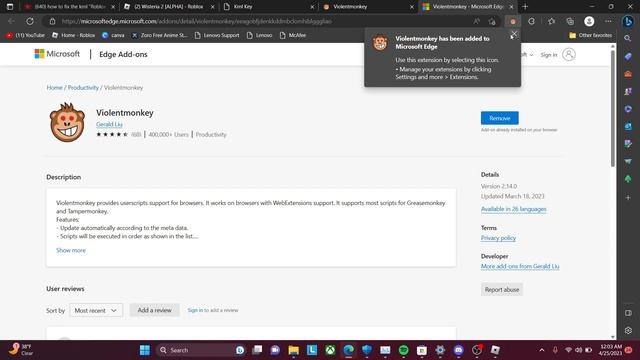This screenshot has width=640, height=360.
Task: Open the Outlook icon in sidebar
Action: 628,127
